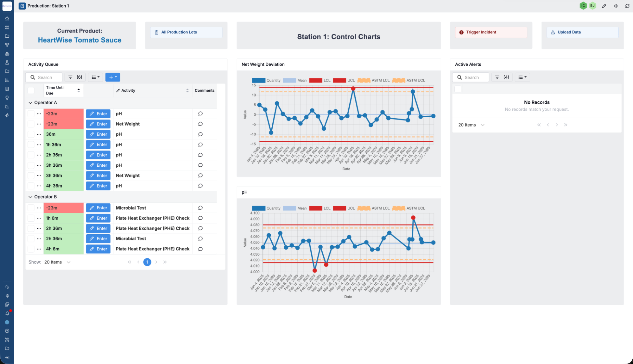
Task: Open the blue plus add dropdown
Action: click(x=113, y=77)
